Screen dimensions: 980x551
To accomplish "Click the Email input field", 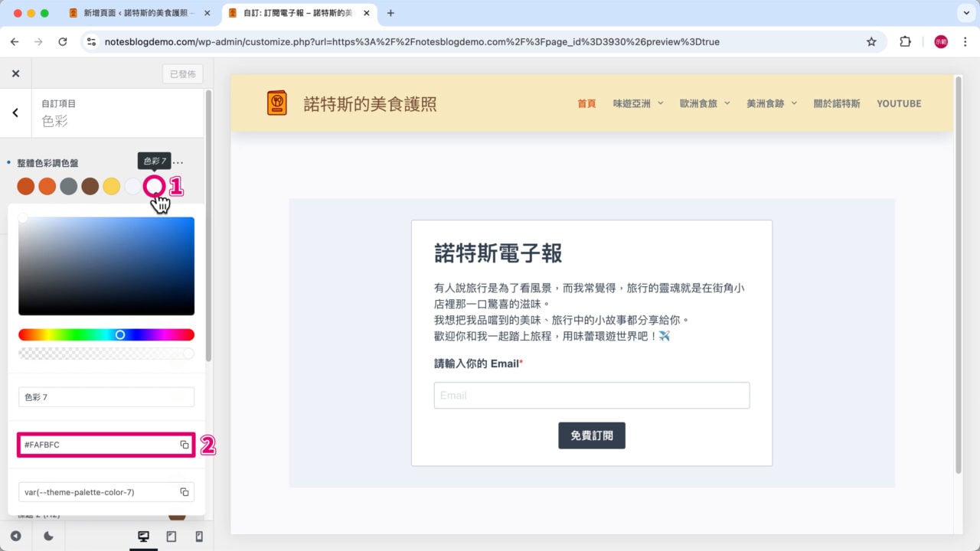I will [591, 396].
